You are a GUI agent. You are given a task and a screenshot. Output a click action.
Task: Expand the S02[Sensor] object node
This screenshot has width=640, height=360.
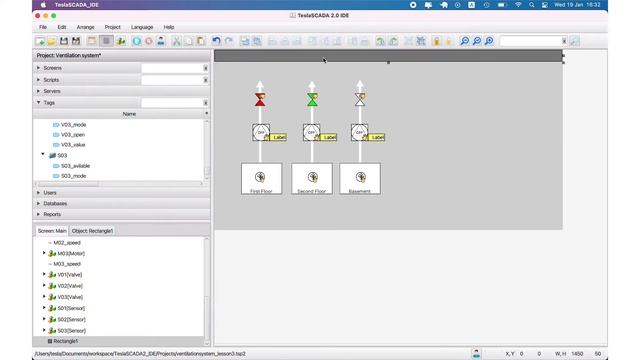point(44,319)
